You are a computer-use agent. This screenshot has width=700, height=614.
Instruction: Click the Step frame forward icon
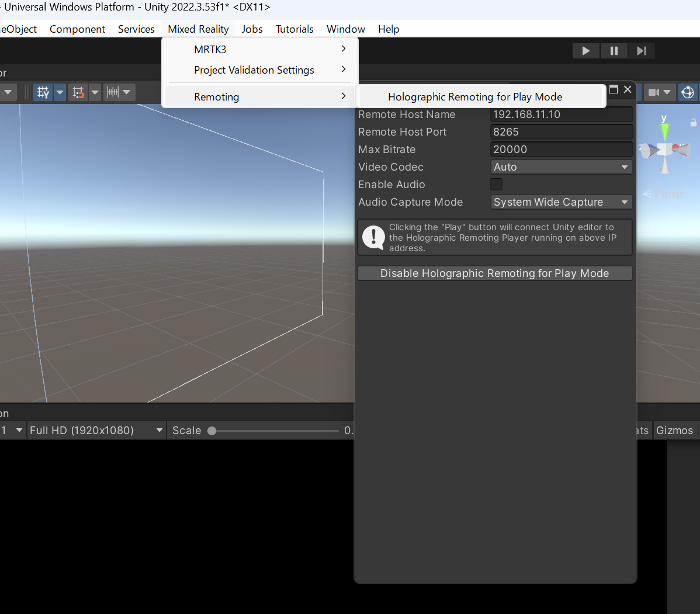641,51
